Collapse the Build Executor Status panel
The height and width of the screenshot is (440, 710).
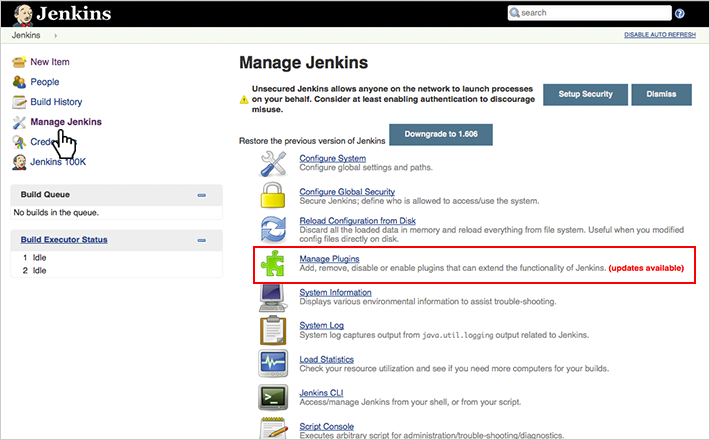201,240
